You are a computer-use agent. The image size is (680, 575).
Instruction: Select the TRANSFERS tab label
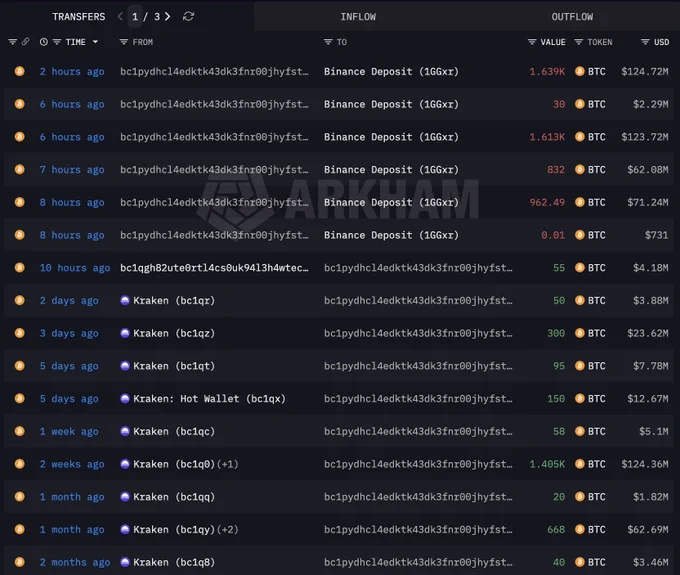coord(78,17)
